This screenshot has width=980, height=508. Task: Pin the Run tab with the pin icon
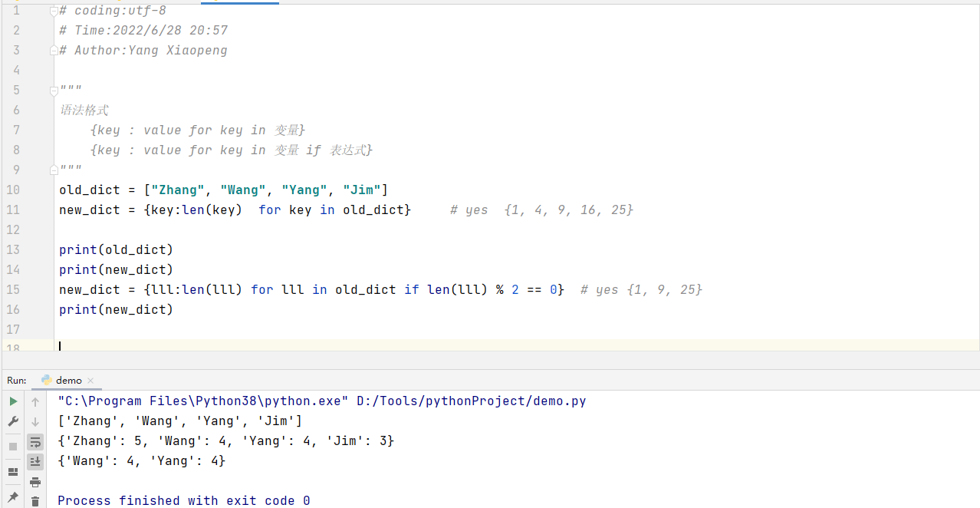click(13, 497)
